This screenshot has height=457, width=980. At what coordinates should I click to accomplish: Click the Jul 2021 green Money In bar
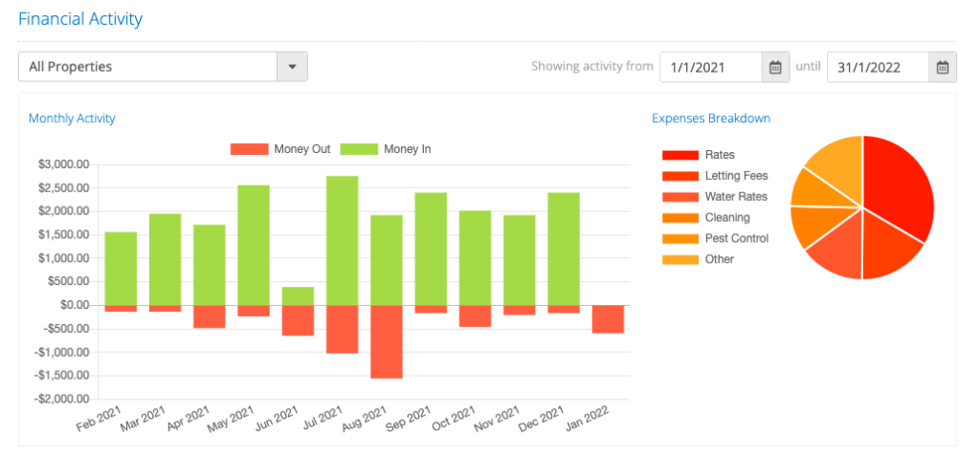click(343, 240)
